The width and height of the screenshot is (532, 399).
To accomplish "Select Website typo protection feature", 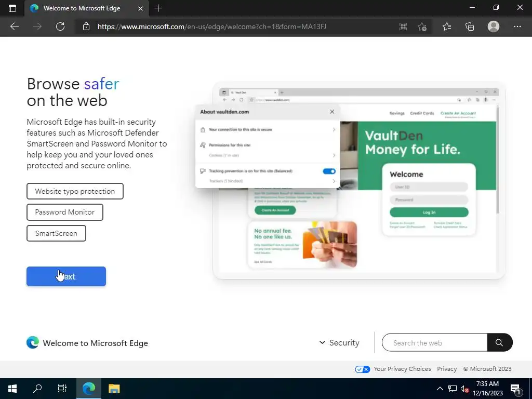I will [75, 191].
